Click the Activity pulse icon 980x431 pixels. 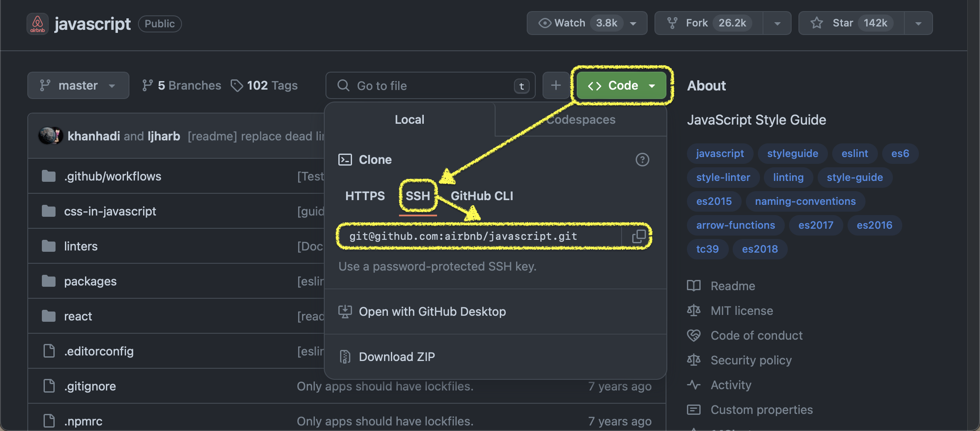coord(694,384)
